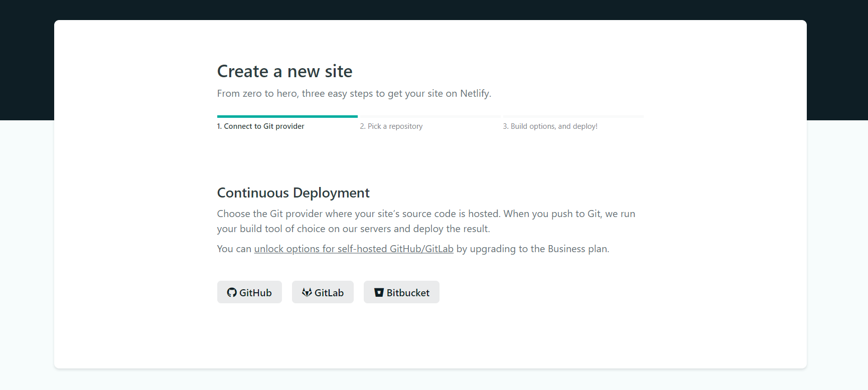Select step 1 Connect to Git provider
This screenshot has height=390, width=868.
pos(261,126)
